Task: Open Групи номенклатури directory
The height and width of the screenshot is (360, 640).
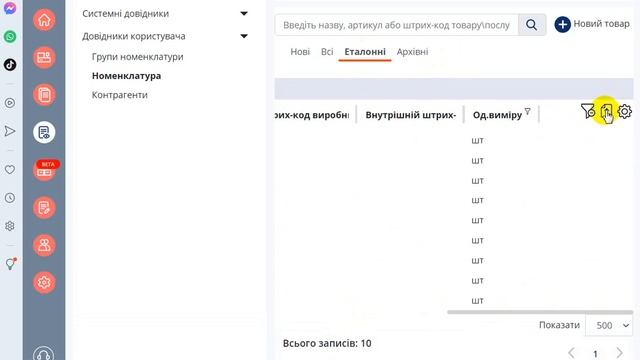Action: coord(138,57)
